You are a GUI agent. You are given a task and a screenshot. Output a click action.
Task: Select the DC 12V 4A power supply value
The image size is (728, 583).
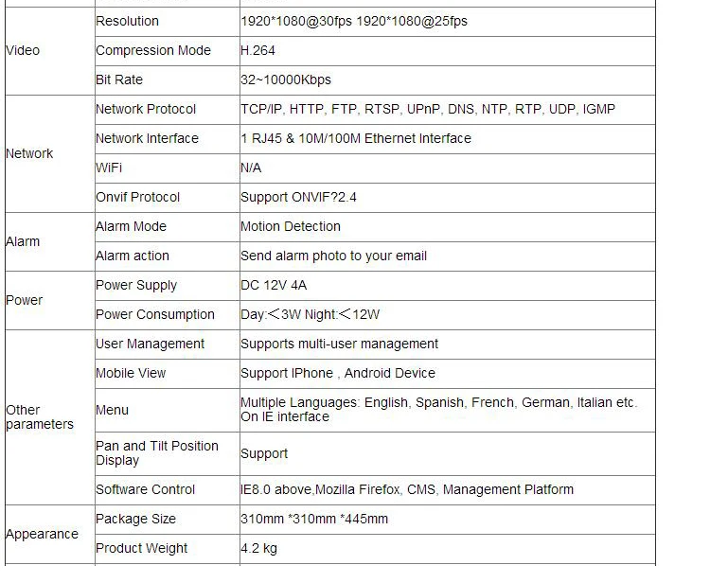[274, 285]
